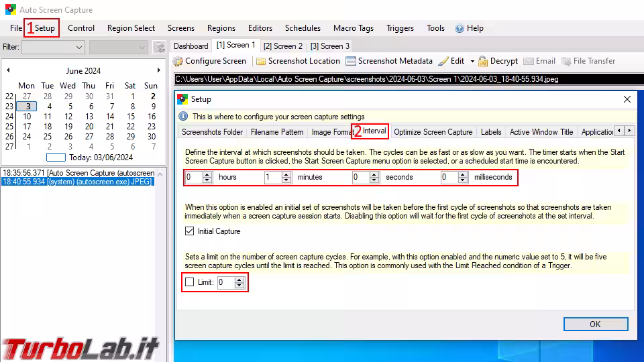The height and width of the screenshot is (362, 644).
Task: Open the Macro Tags menu
Action: pyautogui.click(x=354, y=28)
